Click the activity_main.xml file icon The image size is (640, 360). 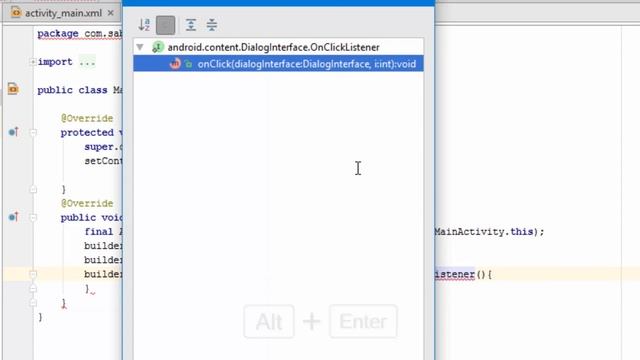point(16,13)
